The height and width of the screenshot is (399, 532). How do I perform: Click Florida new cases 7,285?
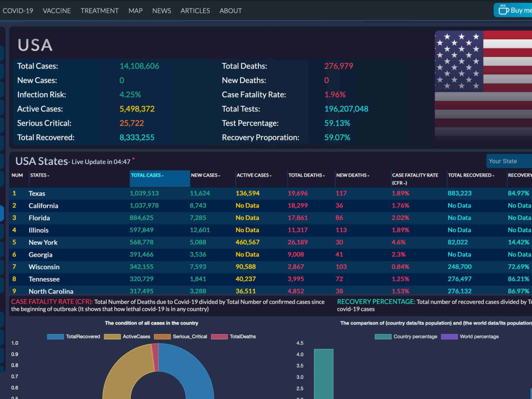[x=198, y=218]
